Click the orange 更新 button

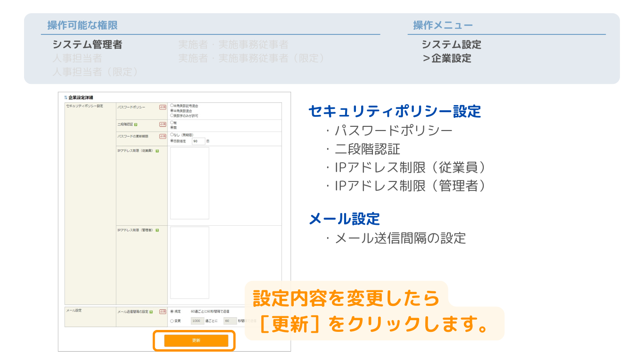pyautogui.click(x=196, y=341)
